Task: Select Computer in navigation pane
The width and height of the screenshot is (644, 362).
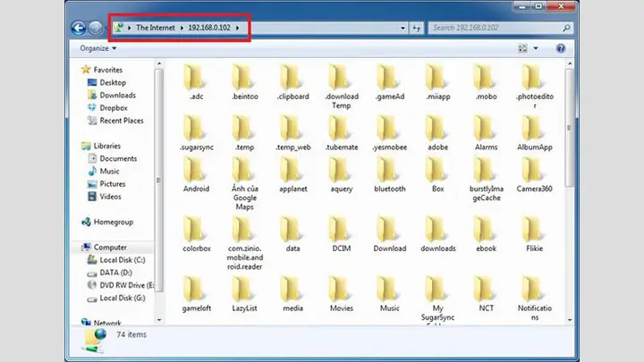Action: coord(104,248)
